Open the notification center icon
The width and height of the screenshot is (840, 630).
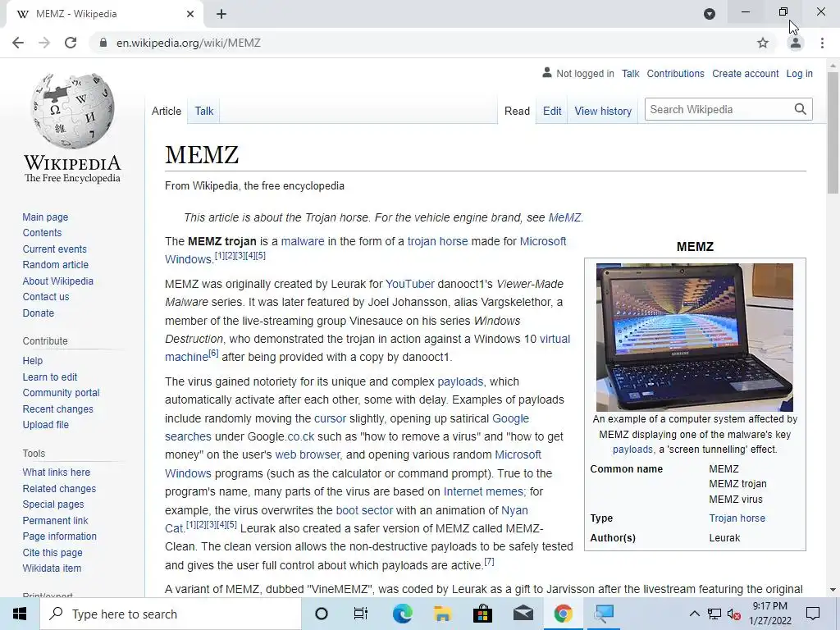pos(813,614)
